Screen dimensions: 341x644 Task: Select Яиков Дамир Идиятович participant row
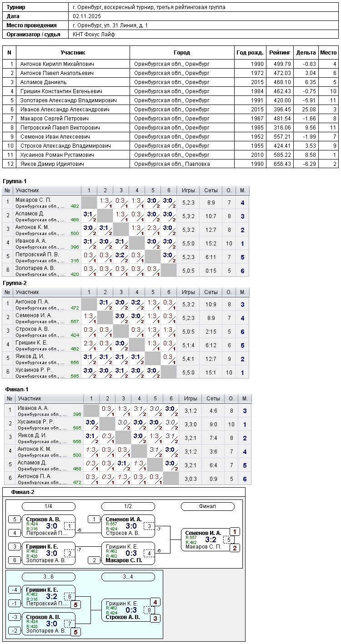pyautogui.click(x=52, y=164)
